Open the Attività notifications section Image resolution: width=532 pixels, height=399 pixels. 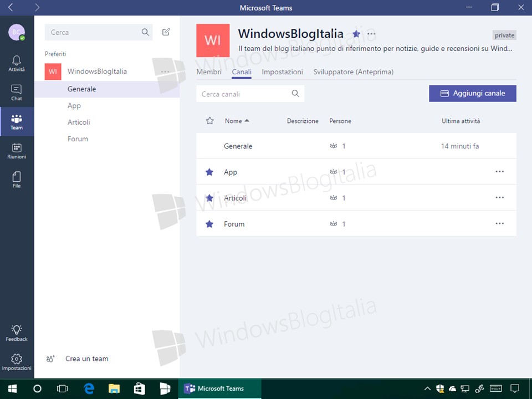point(17,63)
